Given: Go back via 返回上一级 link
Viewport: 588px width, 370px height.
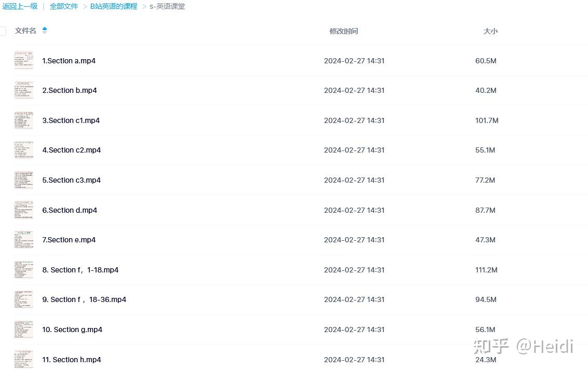Looking at the screenshot, I should point(20,6).
